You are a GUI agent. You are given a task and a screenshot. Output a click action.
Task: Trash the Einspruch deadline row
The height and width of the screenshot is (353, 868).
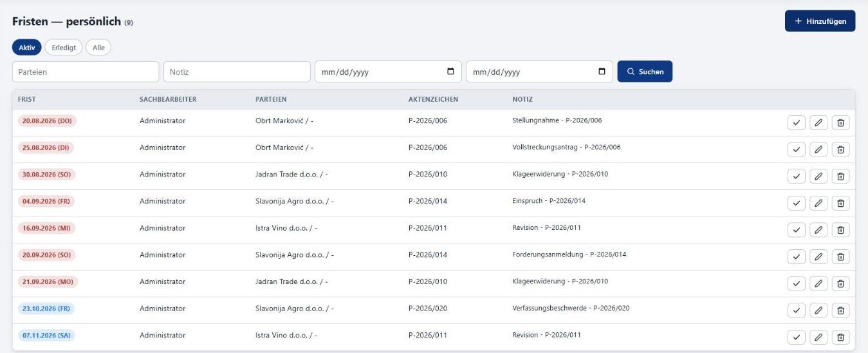(x=840, y=204)
